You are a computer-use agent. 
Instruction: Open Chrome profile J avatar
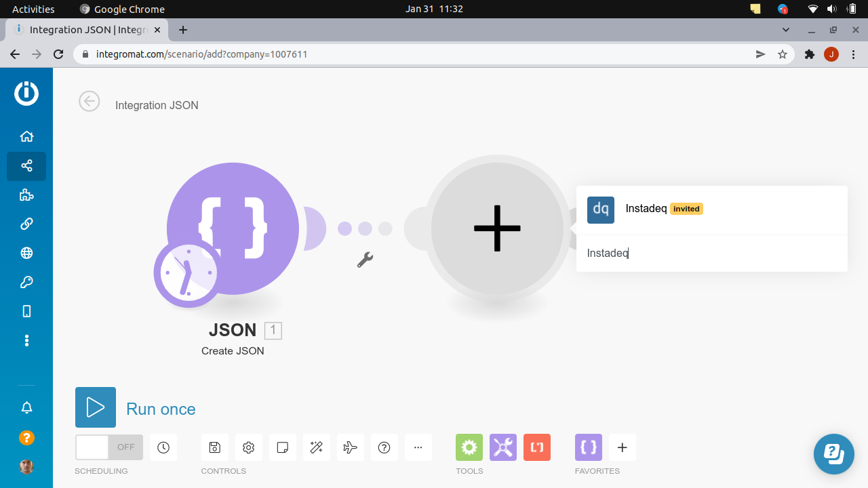[831, 54]
